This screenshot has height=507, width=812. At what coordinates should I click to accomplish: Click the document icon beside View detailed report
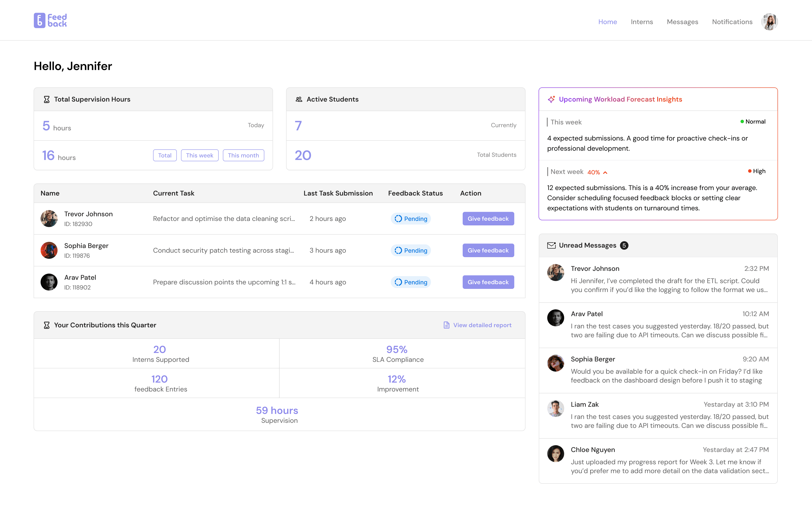447,325
